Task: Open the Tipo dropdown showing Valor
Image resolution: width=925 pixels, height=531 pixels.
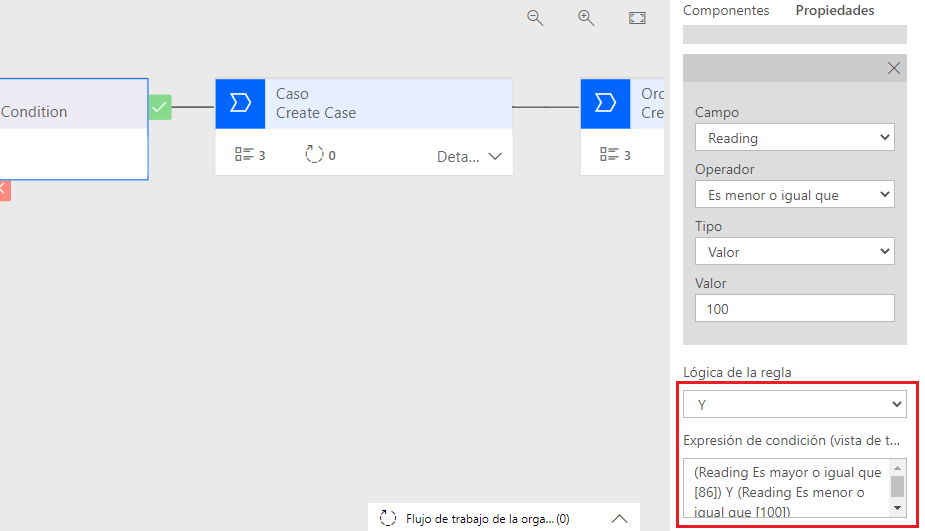Action: 795,252
